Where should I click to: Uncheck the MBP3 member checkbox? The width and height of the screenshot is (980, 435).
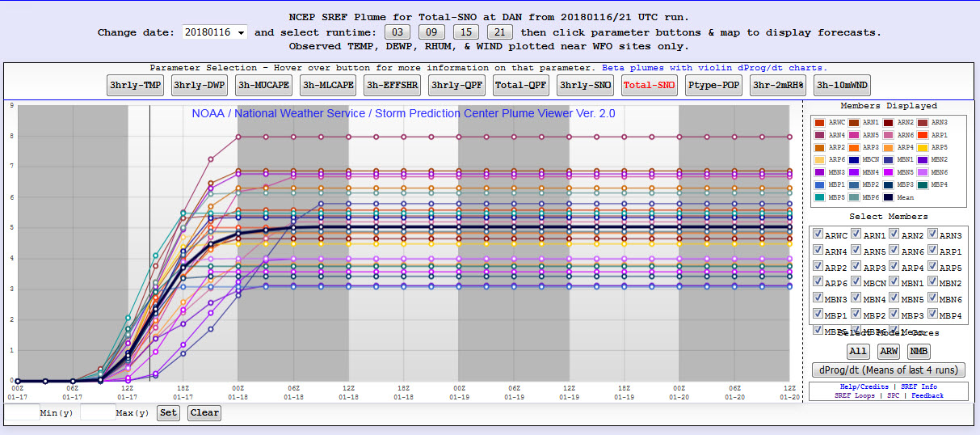895,315
